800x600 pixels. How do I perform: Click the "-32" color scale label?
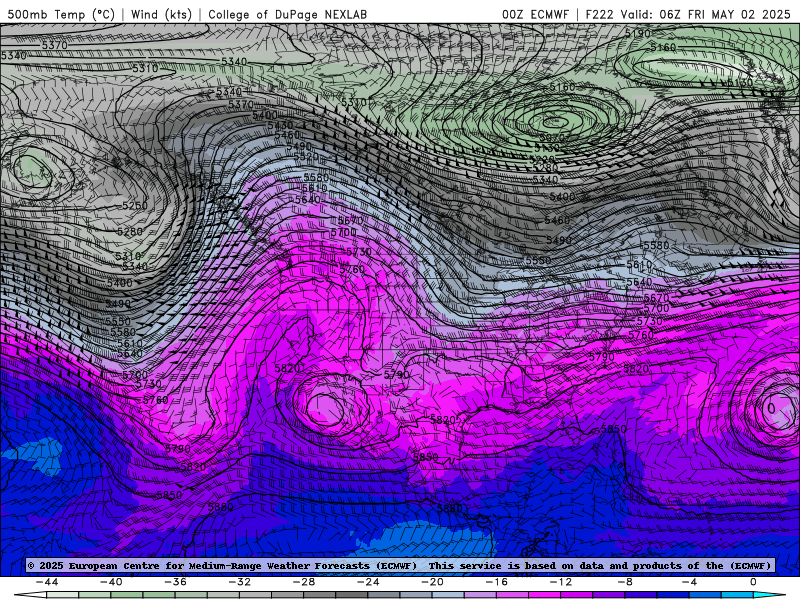(240, 582)
